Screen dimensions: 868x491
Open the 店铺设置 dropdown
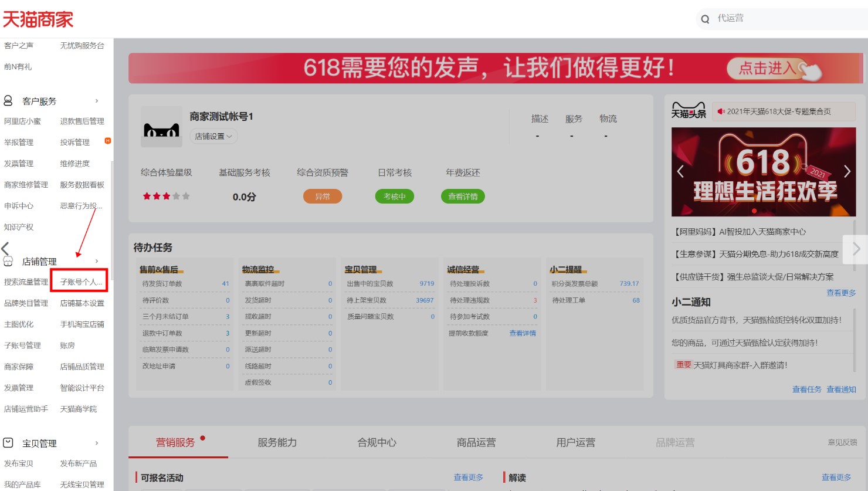point(213,136)
